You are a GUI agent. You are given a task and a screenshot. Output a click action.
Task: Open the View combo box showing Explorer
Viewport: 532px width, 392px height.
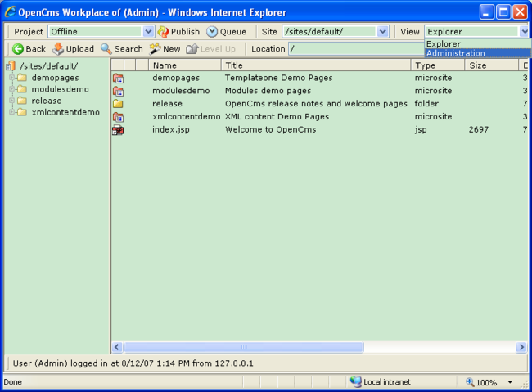476,32
